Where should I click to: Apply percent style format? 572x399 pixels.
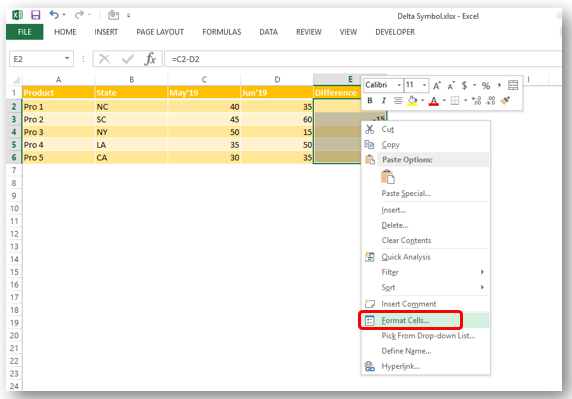pos(486,86)
